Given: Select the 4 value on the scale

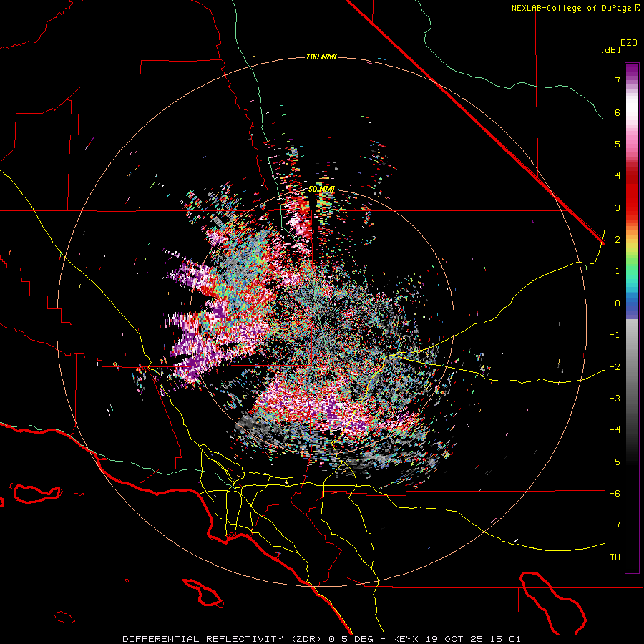Looking at the screenshot, I should point(618,176).
